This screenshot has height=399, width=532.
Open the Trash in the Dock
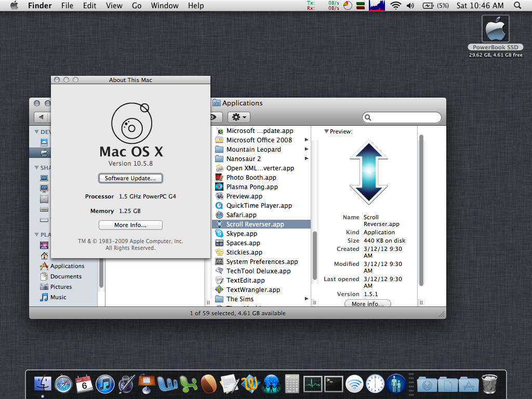pos(489,384)
